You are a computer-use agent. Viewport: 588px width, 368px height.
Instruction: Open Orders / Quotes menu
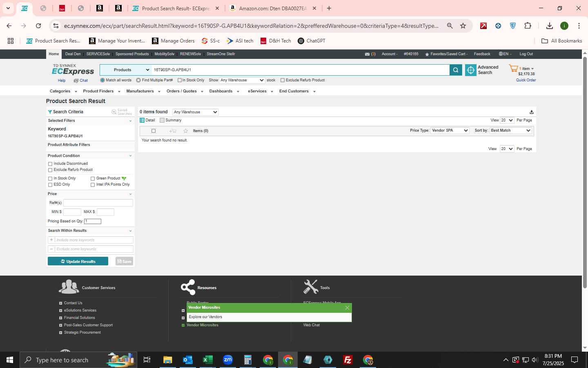pos(185,91)
